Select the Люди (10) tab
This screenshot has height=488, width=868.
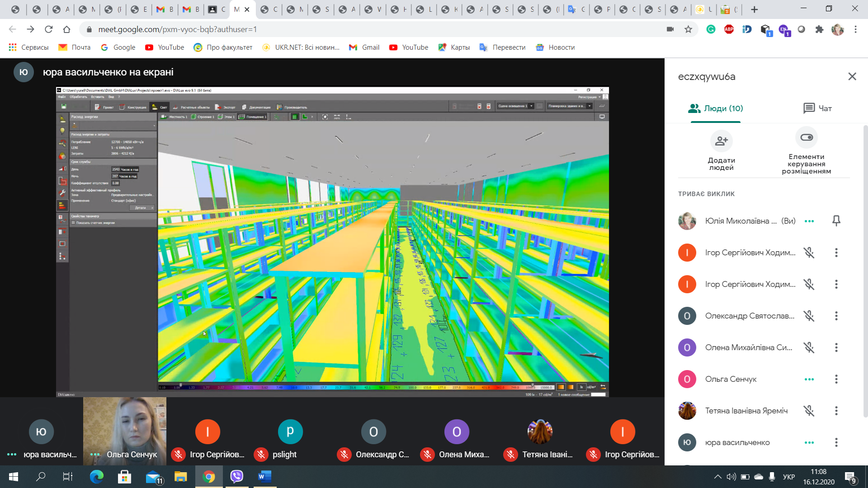[x=715, y=108]
